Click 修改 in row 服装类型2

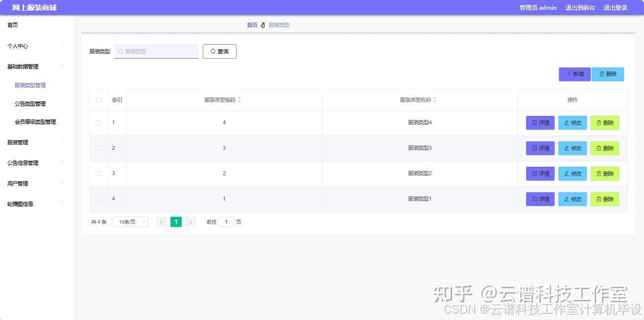(x=572, y=174)
